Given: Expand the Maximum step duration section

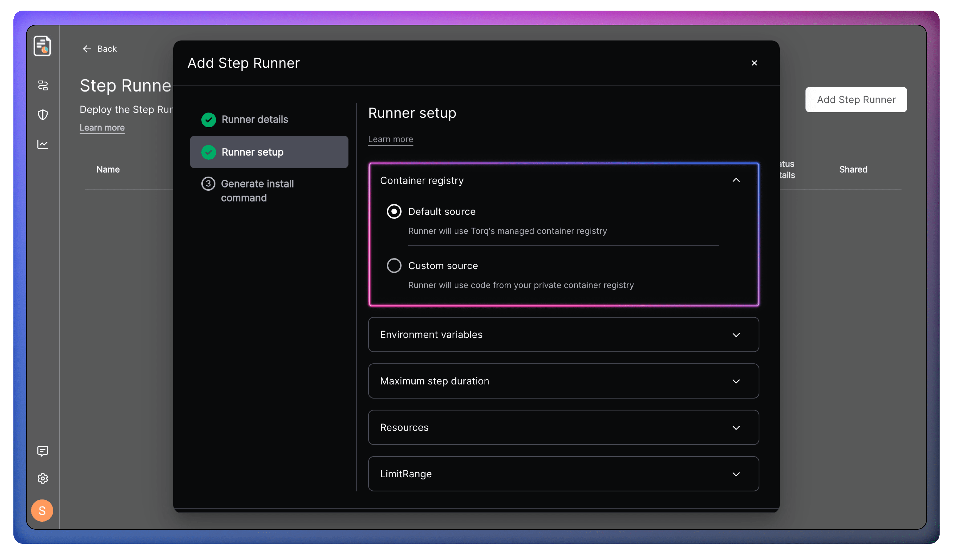Looking at the screenshot, I should [736, 381].
